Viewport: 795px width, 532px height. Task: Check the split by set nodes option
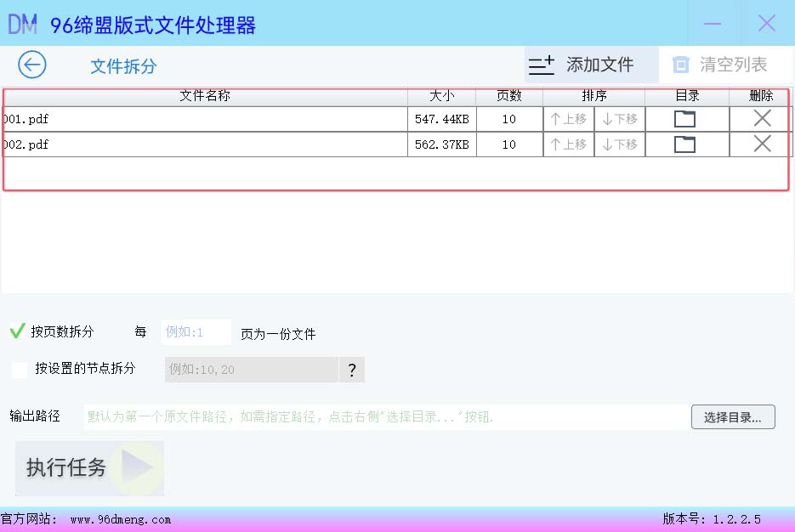[x=20, y=369]
